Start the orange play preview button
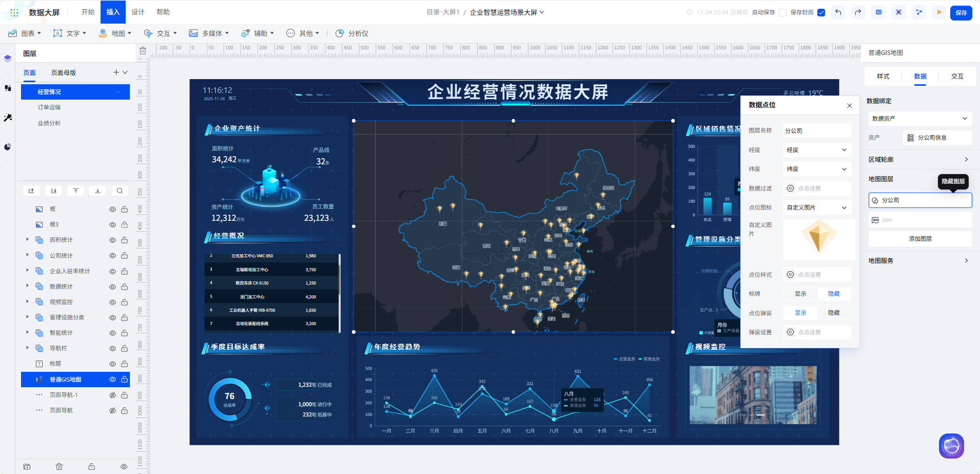 [939, 12]
